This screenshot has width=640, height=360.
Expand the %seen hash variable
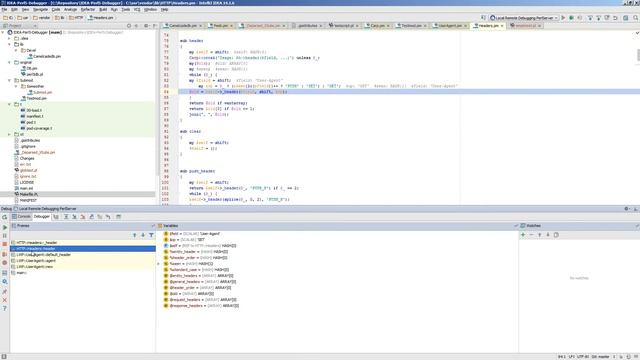coord(159,264)
